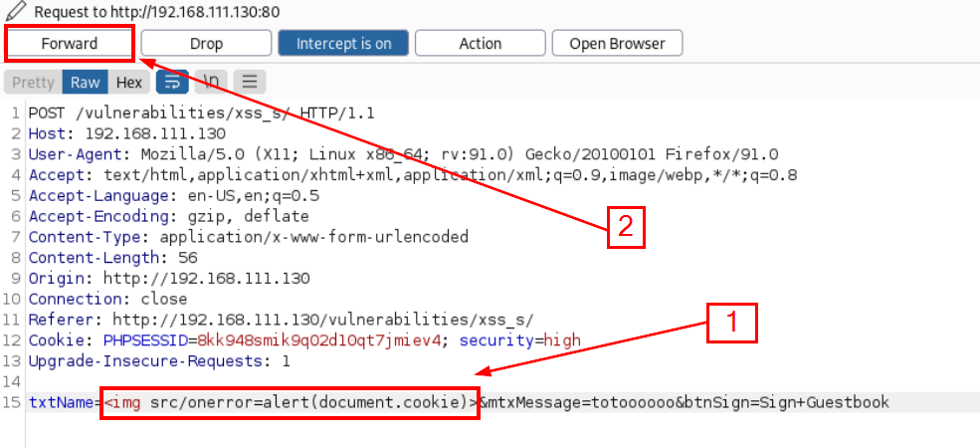980x448 pixels.
Task: Click the Referer header URL
Action: pos(322,320)
